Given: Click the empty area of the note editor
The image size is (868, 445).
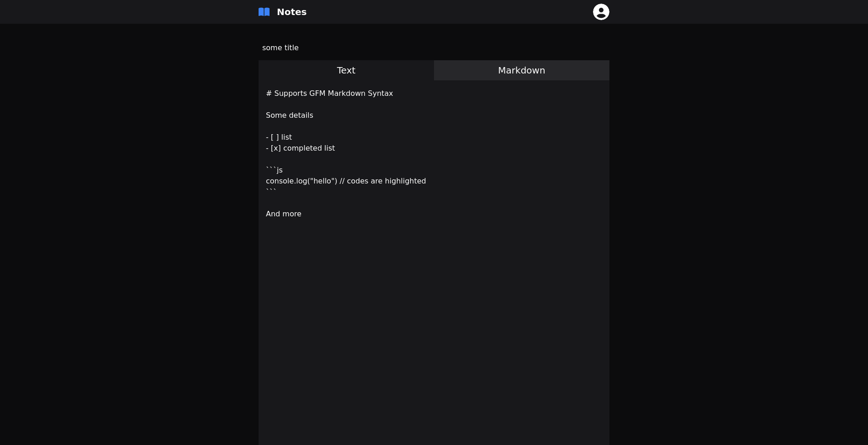Looking at the screenshot, I should (434, 319).
